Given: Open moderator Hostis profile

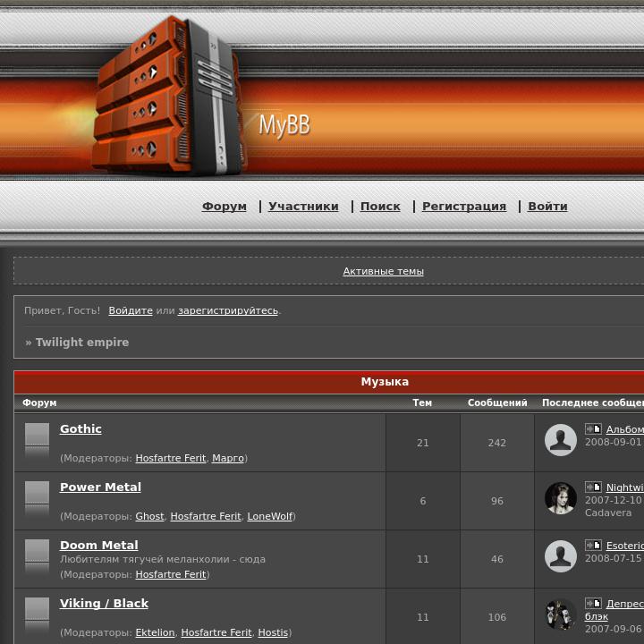Looking at the screenshot, I should click(x=273, y=632).
